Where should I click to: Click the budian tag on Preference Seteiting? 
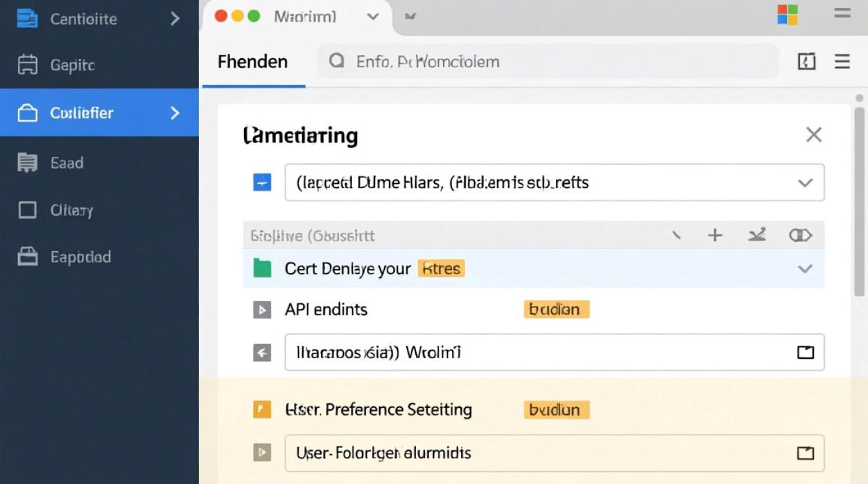[x=555, y=410]
